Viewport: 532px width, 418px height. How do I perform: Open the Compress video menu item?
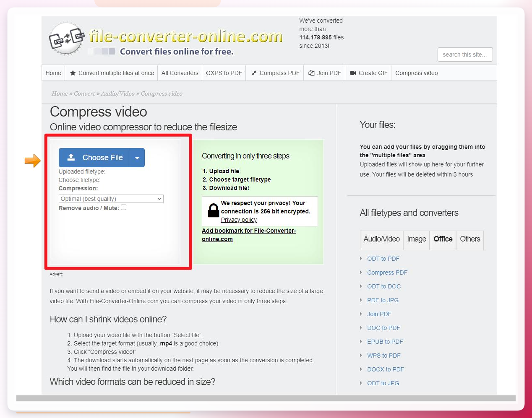coord(417,73)
